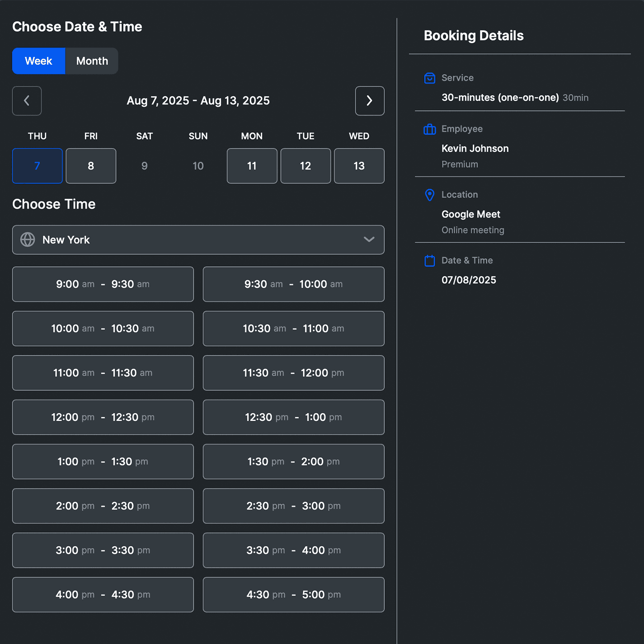Book the 12:30 pm - 1:00 pm slot

coord(293,417)
